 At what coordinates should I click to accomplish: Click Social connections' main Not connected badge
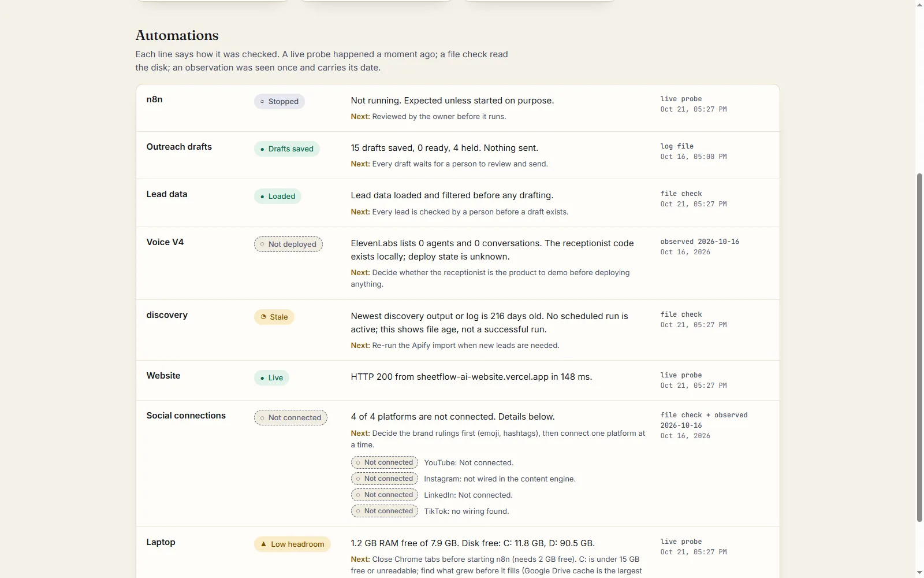coord(290,418)
